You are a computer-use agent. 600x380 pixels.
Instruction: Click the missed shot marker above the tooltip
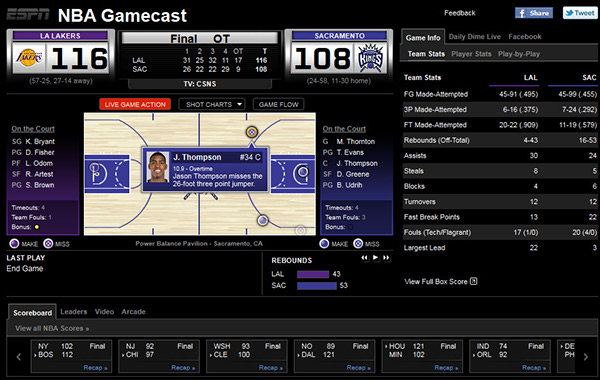(251, 132)
